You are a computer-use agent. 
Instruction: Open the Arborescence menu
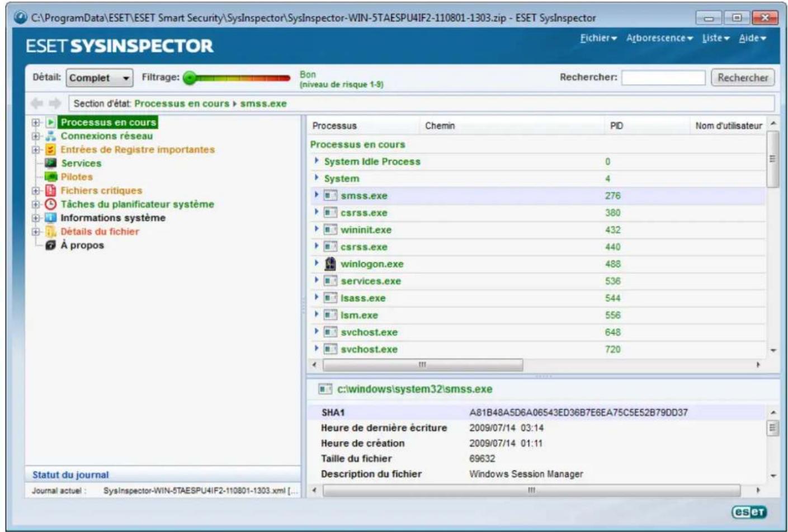click(x=659, y=38)
